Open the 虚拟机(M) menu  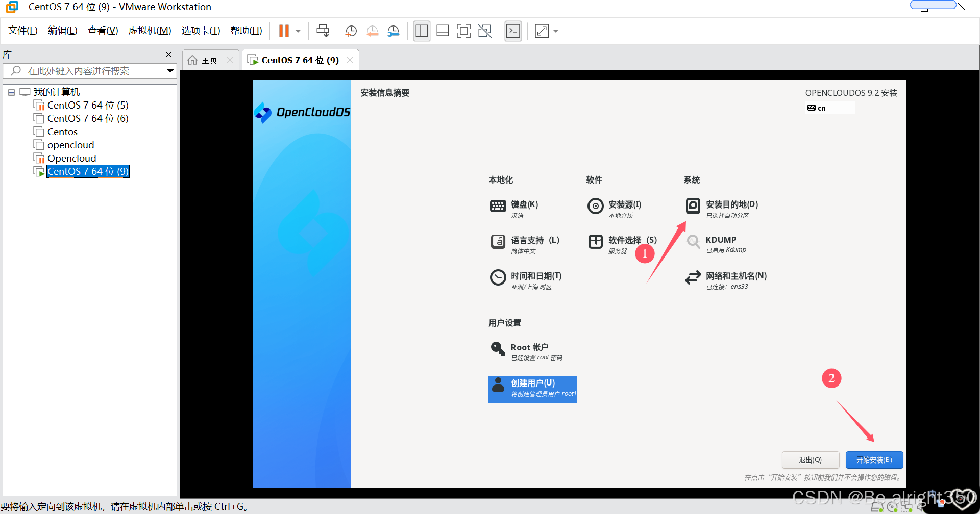(x=149, y=30)
